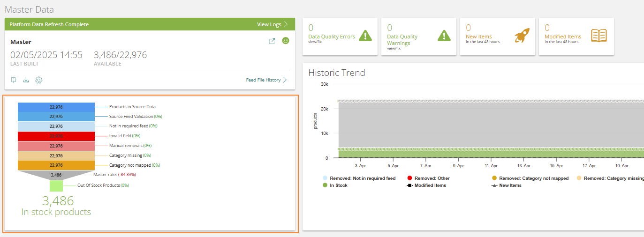The width and height of the screenshot is (644, 237).
Task: Click the Master rules (-84.83%) label
Action: pos(114,175)
